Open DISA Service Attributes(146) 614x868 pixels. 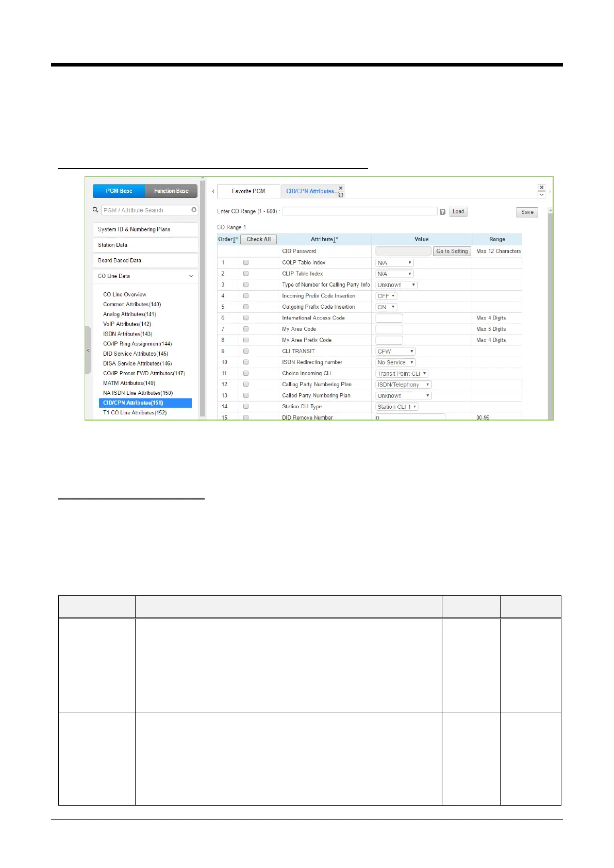pyautogui.click(x=138, y=363)
